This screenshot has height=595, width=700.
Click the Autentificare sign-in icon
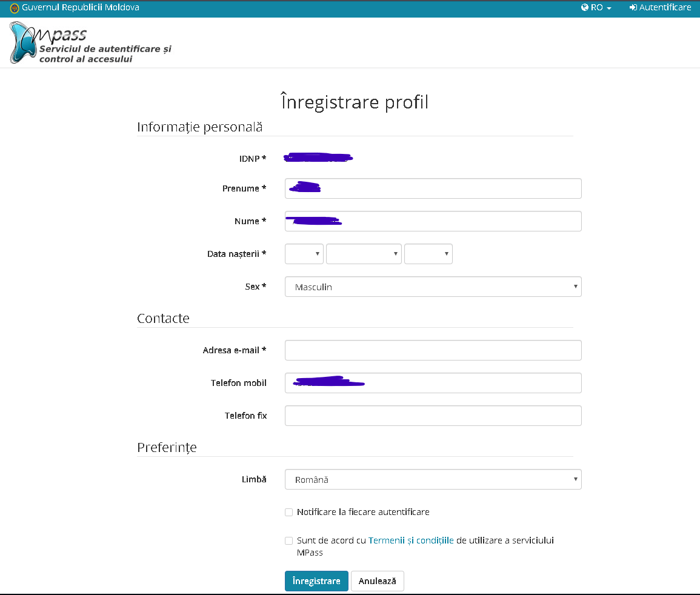(633, 8)
